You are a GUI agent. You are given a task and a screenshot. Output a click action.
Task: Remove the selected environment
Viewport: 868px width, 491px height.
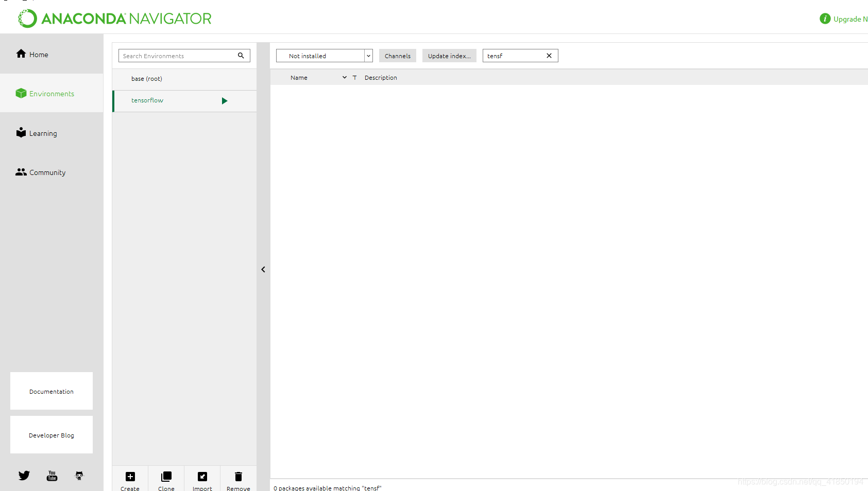click(x=239, y=481)
